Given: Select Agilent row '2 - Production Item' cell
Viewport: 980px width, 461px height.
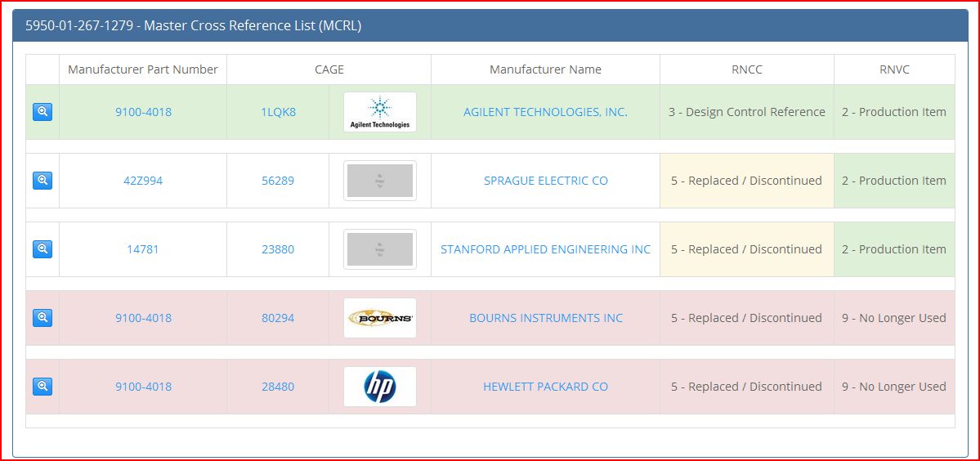Looking at the screenshot, I should pyautogui.click(x=894, y=112).
